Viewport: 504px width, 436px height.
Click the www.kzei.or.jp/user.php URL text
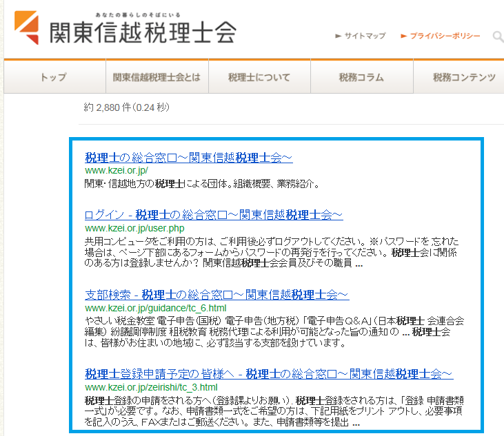[x=134, y=228]
